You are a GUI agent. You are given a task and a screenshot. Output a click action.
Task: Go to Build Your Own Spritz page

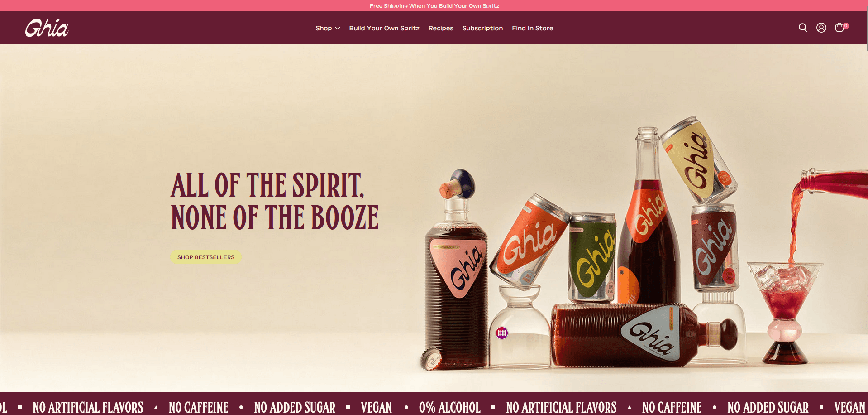(x=384, y=28)
